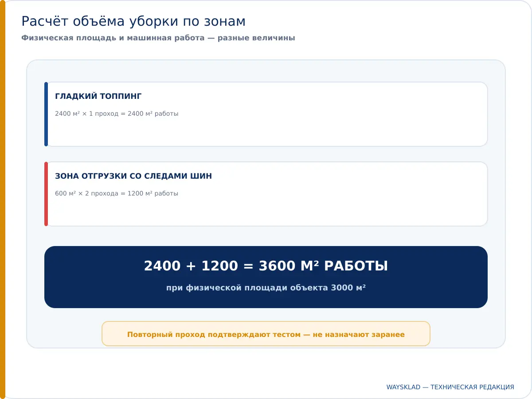Image resolution: width=532 pixels, height=399 pixels.
Task: Click the 'ГЛАДКИЙ ТОППИНГ' heading
Action: tap(98, 96)
